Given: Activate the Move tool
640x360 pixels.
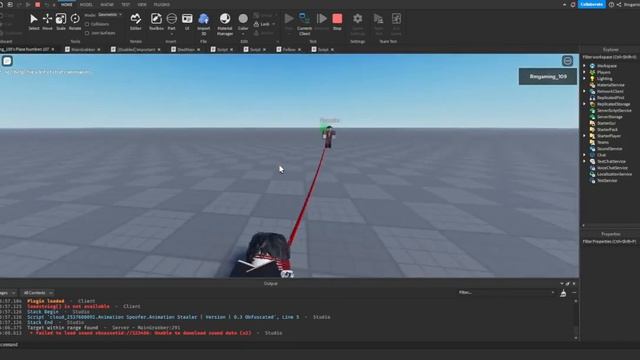Looking at the screenshot, I should tap(47, 21).
